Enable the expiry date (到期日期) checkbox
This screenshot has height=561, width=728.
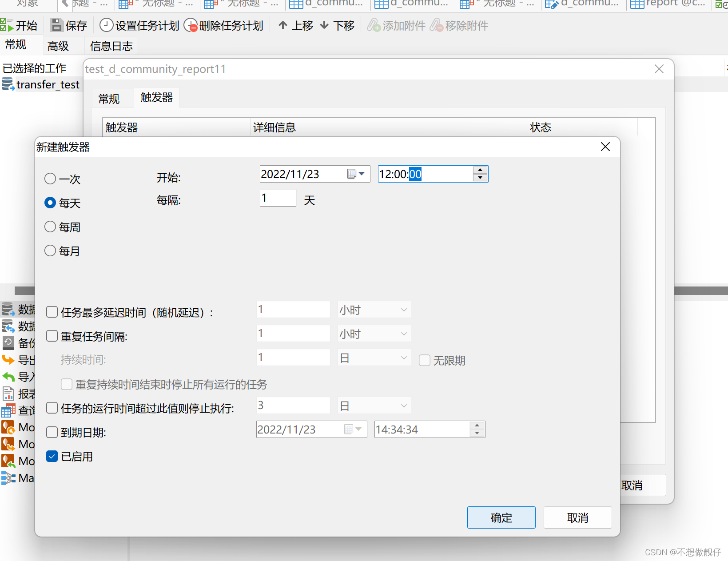tap(52, 432)
